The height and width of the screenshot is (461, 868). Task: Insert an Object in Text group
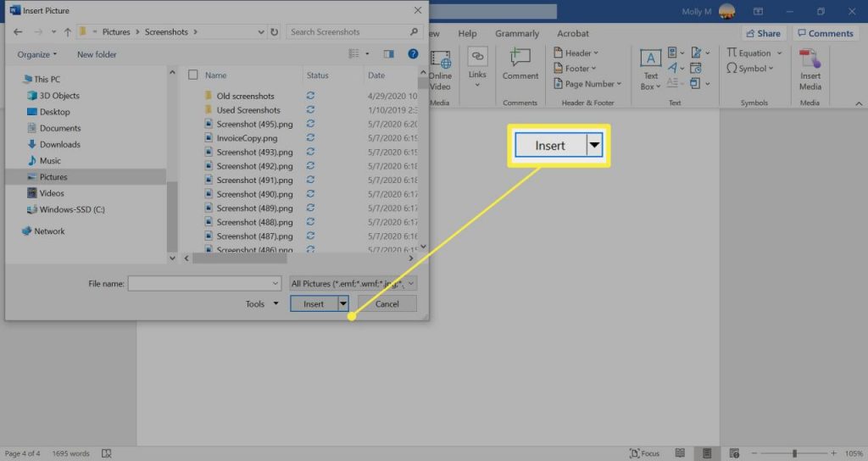coord(695,83)
